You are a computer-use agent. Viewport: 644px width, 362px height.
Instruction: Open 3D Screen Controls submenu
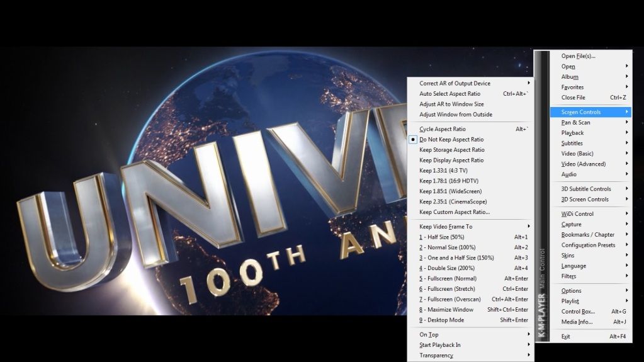[590, 200]
